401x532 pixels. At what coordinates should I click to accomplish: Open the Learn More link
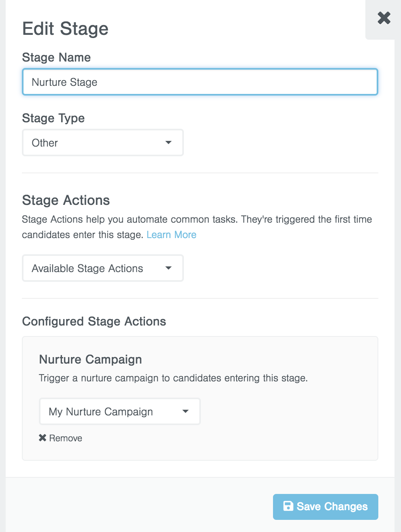[171, 235]
